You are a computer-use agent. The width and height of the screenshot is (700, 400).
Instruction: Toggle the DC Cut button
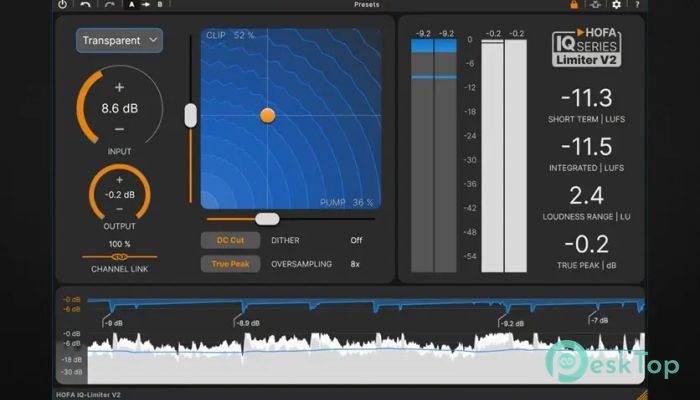click(230, 240)
